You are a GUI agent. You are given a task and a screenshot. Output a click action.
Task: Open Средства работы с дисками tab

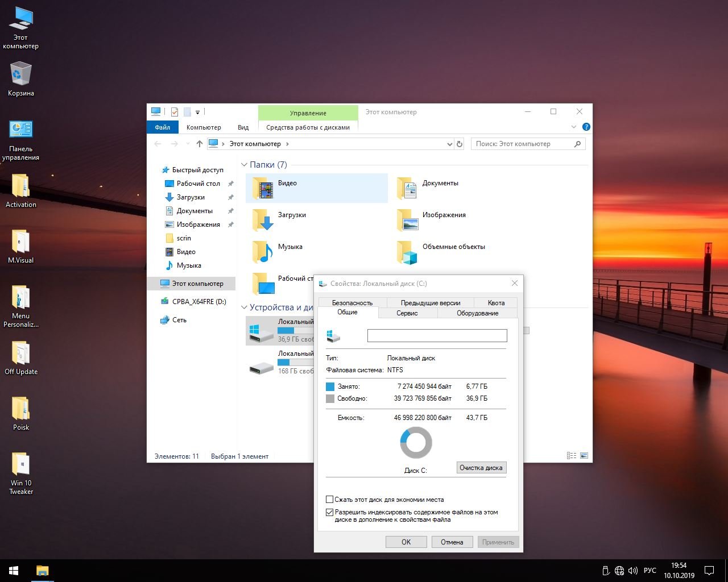pos(308,127)
